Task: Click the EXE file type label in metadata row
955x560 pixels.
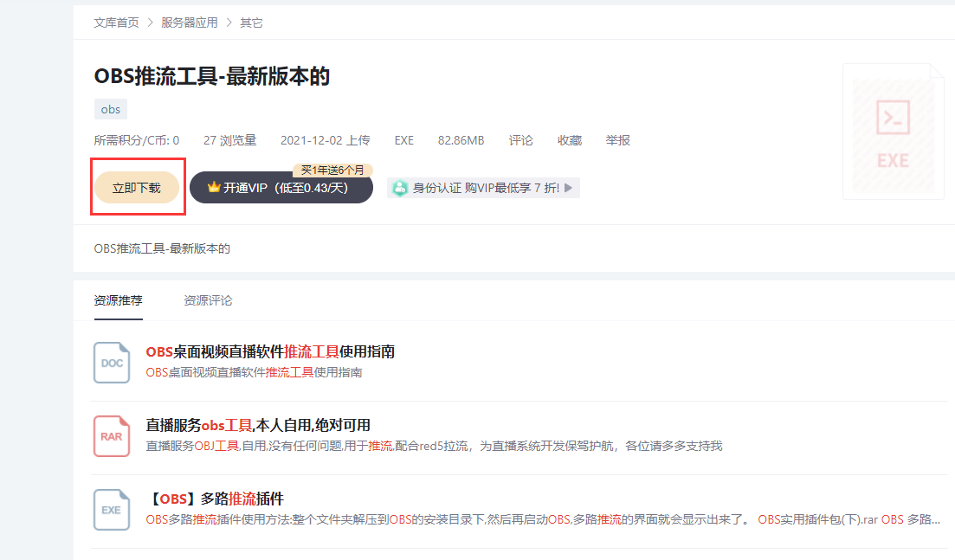Action: click(403, 140)
